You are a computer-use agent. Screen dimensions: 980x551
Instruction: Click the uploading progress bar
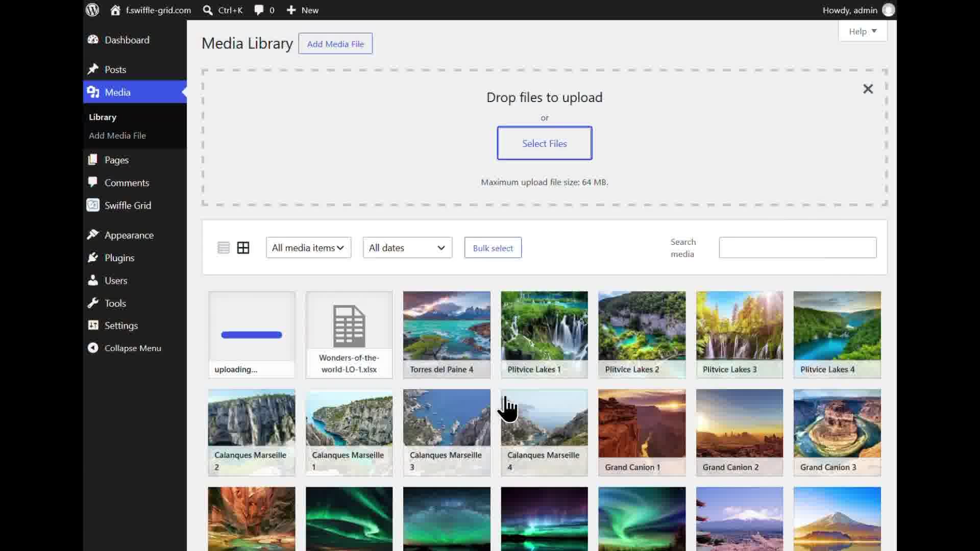coord(252,335)
